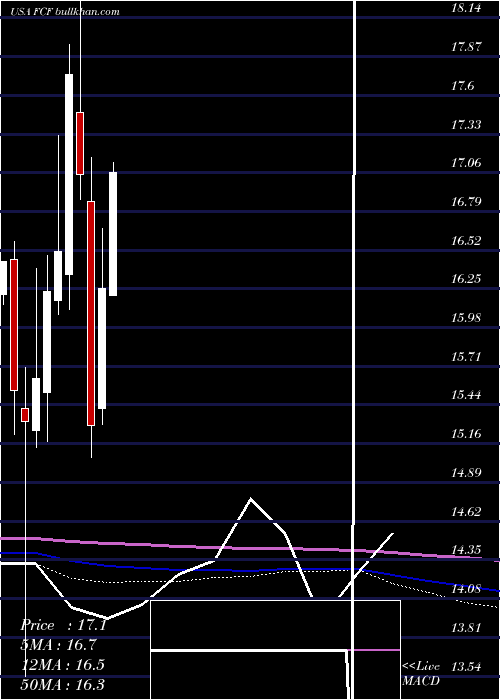Click the 'USA FCF bullkhan.com' chart title
The height and width of the screenshot is (700, 500).
[65, 12]
